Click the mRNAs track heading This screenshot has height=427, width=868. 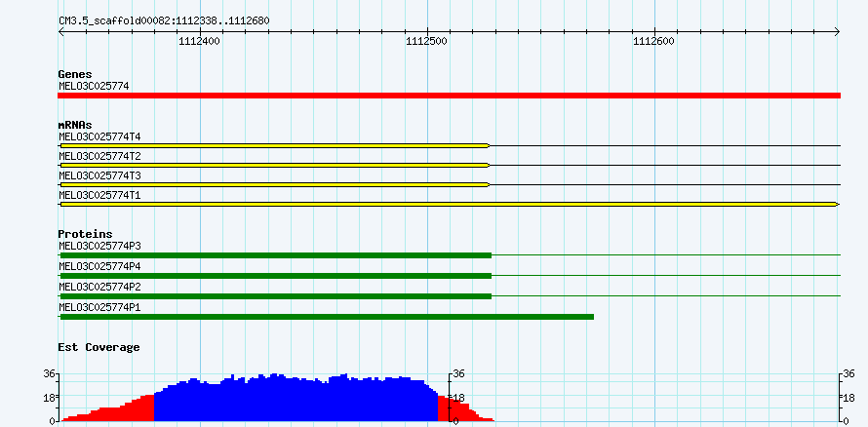click(75, 125)
